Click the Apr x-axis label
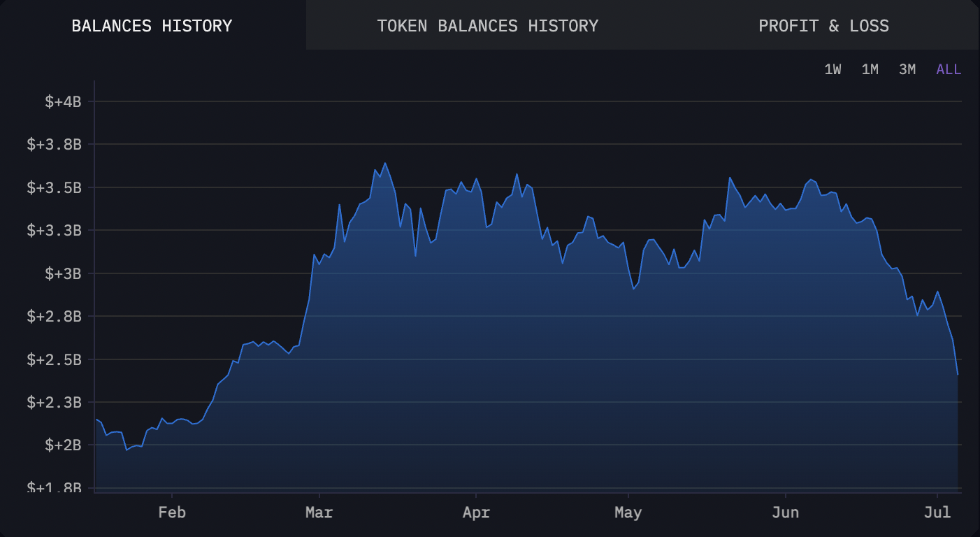980x537 pixels. (x=476, y=513)
